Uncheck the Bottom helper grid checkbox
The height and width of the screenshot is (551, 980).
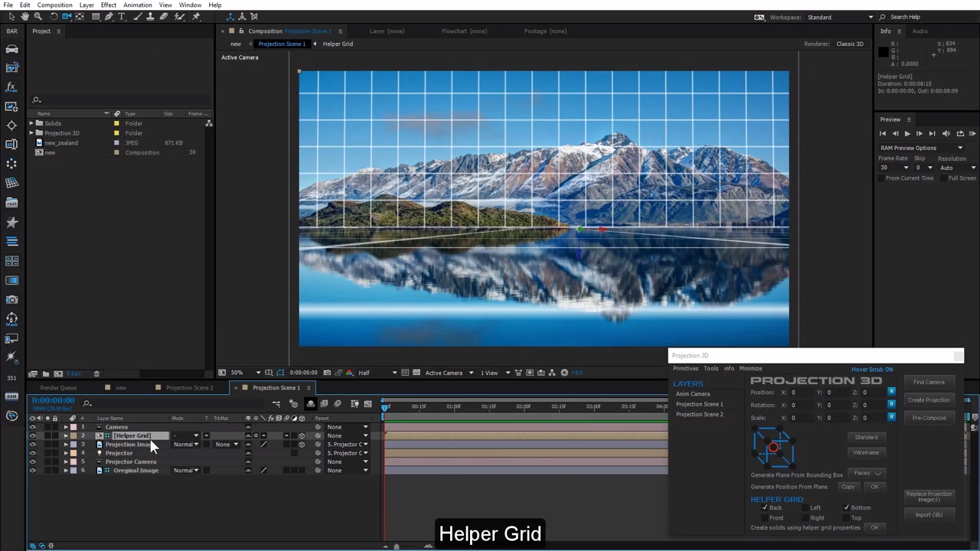846,507
